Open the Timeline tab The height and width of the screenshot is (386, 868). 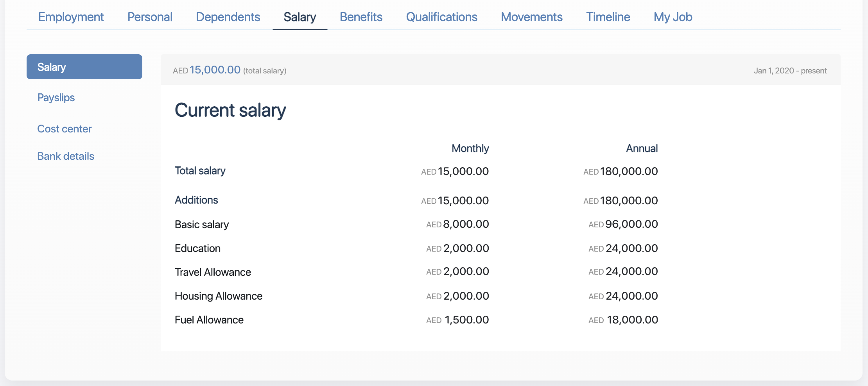click(x=608, y=17)
